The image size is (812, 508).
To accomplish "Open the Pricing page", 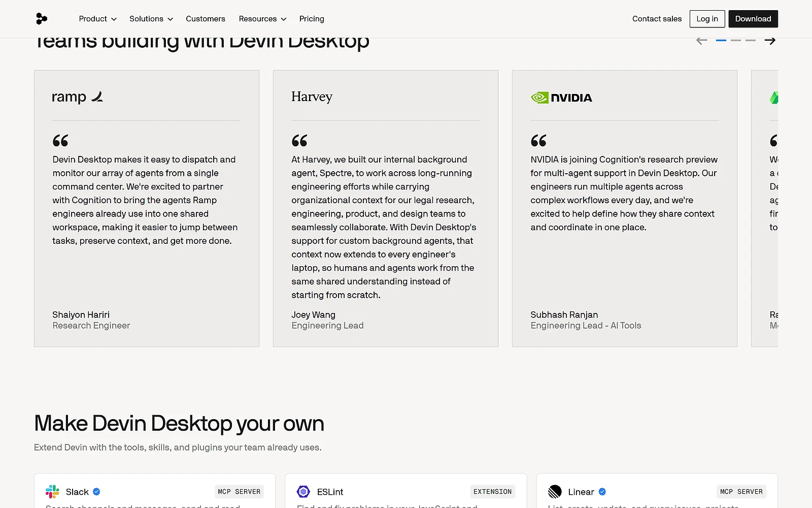I will point(312,19).
